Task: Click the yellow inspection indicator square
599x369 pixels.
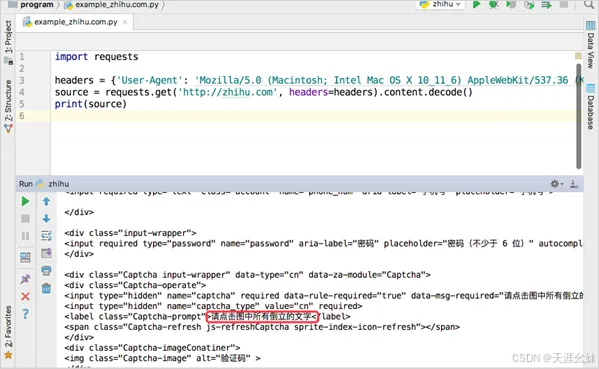Action: click(578, 56)
